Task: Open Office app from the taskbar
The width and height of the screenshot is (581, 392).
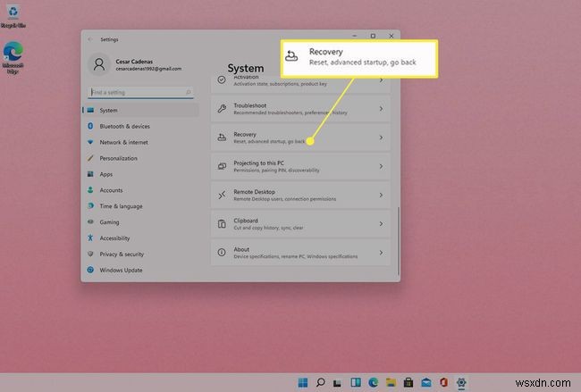Action: (443, 382)
